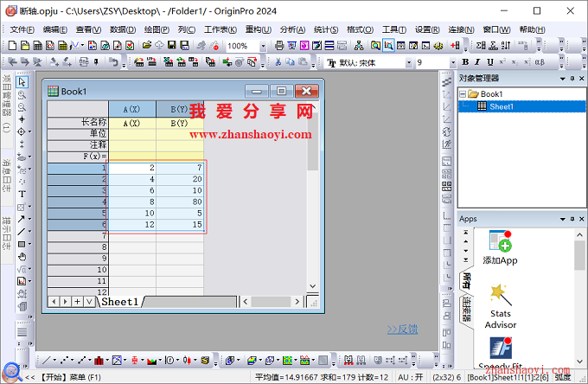Click the Undo arrow icon
Screen dimensions: 588x384
(113, 62)
